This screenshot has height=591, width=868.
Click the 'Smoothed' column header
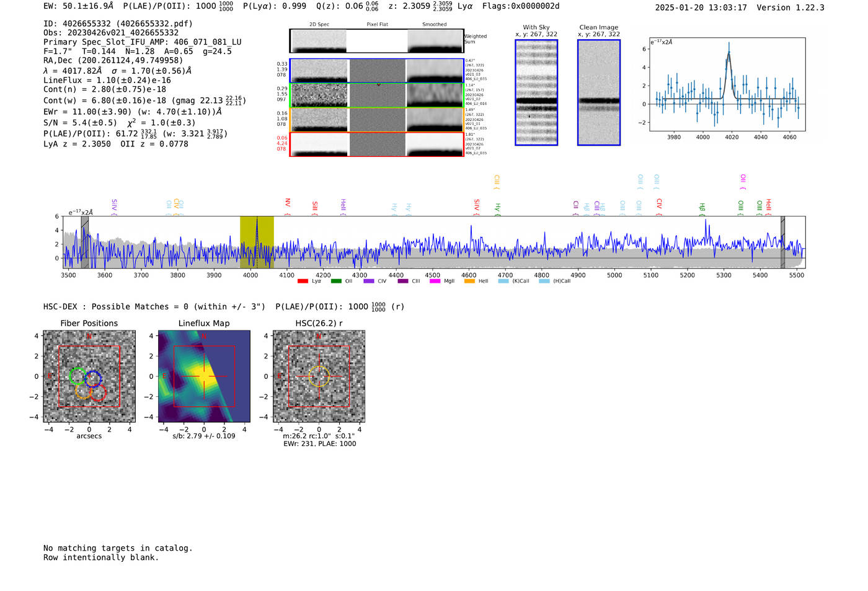[434, 25]
